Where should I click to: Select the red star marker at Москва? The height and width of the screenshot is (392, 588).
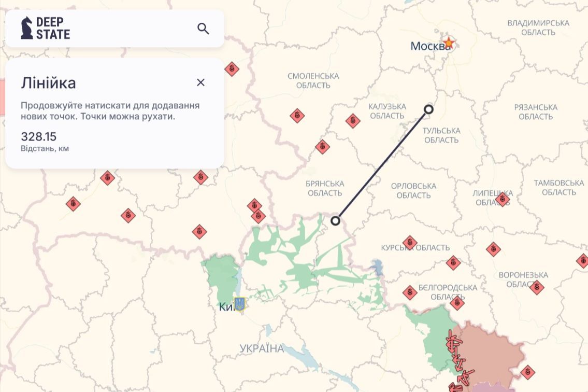click(448, 43)
